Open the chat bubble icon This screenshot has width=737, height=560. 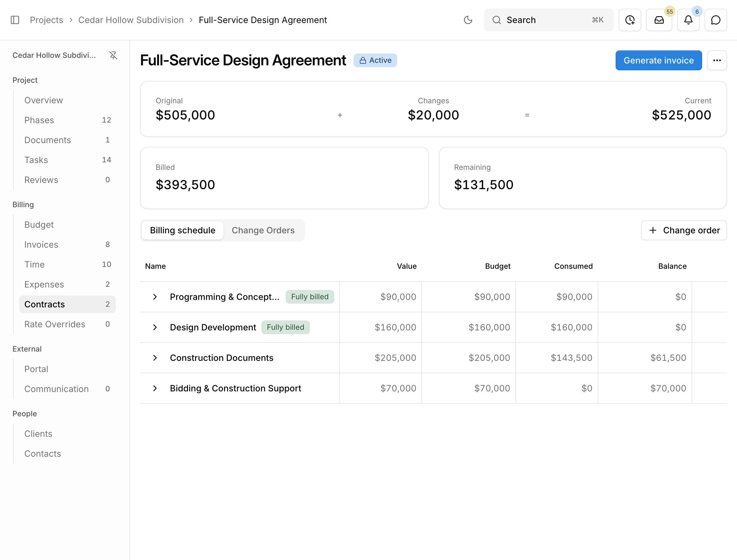[716, 20]
